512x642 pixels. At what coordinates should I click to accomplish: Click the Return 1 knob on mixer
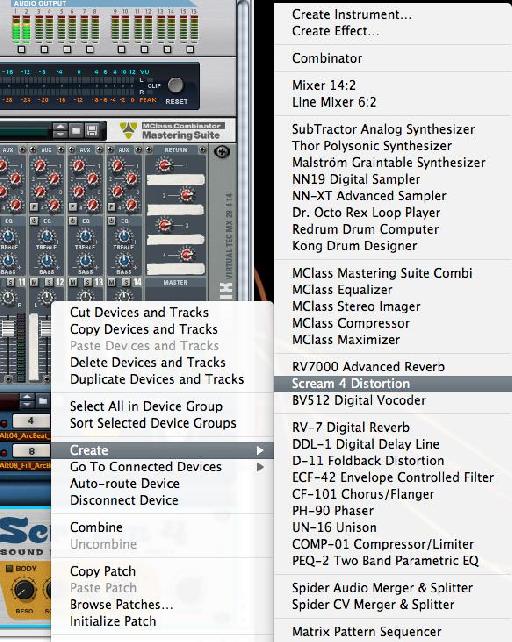pos(165,165)
